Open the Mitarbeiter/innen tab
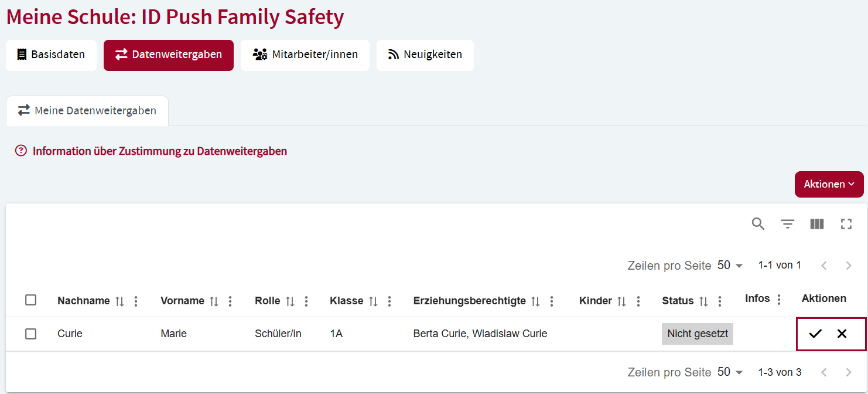 (x=305, y=55)
